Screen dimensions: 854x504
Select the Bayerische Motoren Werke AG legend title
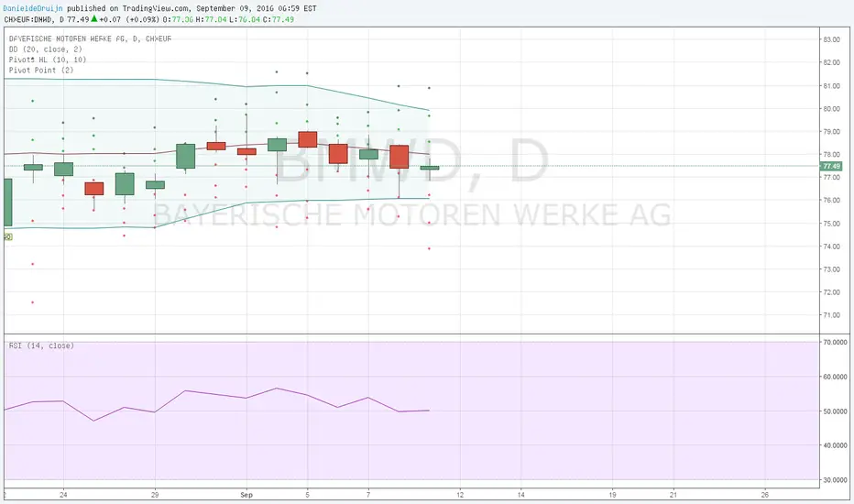(90, 39)
